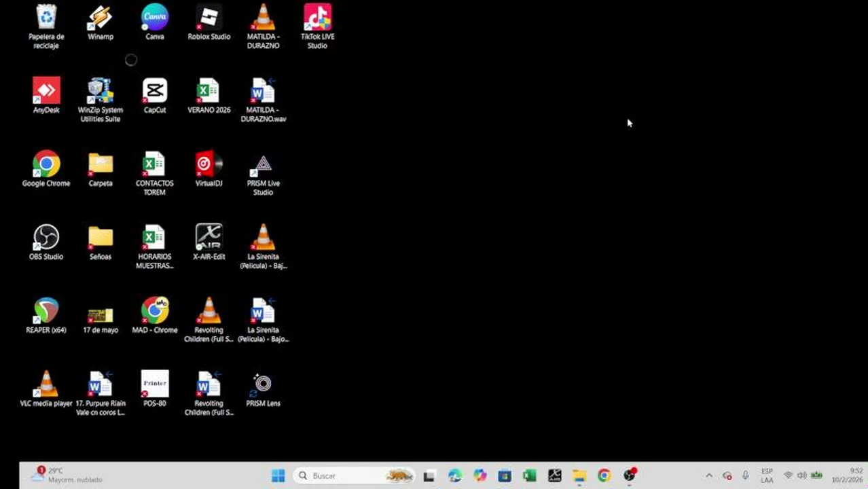Select the OBS Studio desktop shortcut
The width and height of the screenshot is (868, 489).
(x=46, y=242)
